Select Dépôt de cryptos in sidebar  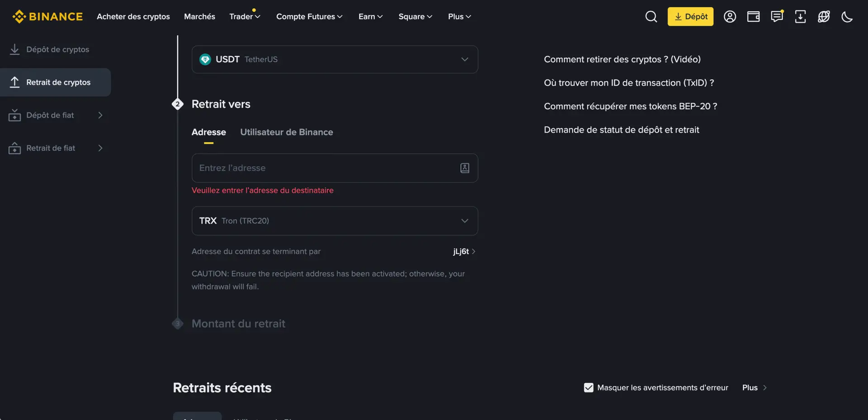57,49
